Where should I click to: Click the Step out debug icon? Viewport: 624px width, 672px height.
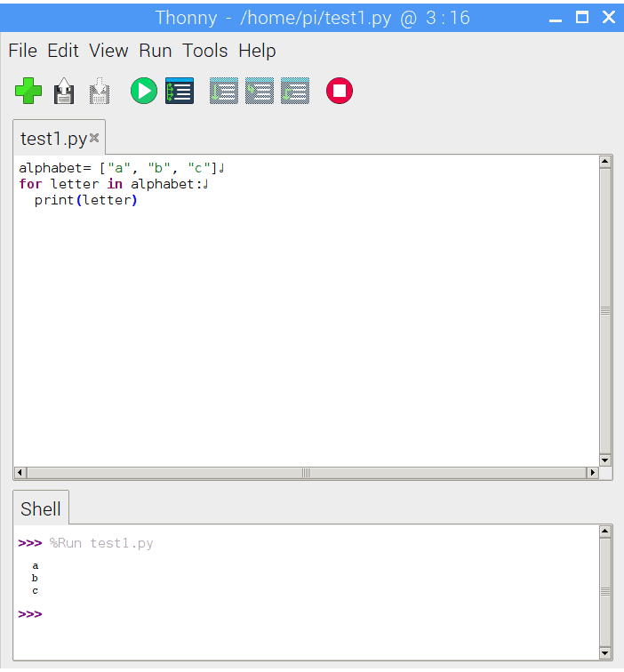click(295, 91)
